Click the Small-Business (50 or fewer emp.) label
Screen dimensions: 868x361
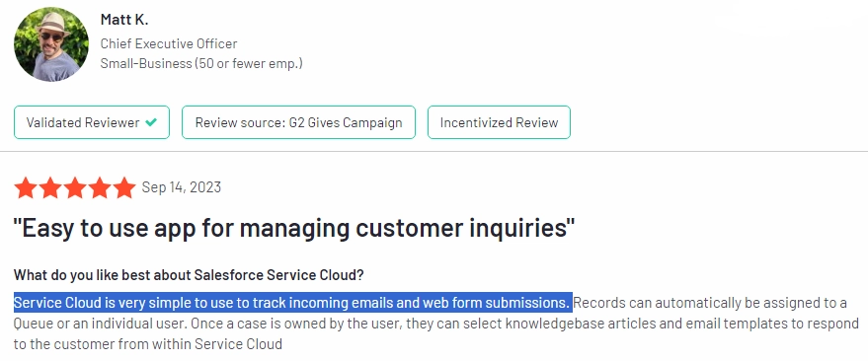click(201, 63)
